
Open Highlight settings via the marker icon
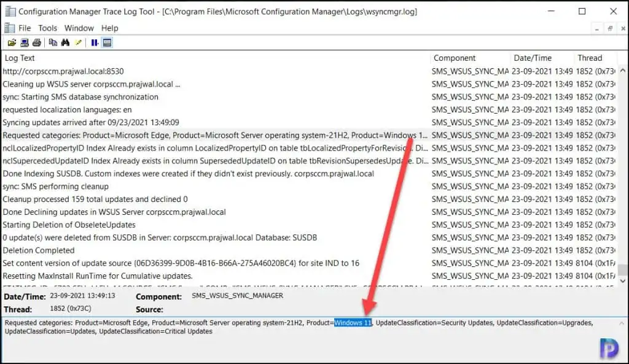[79, 42]
